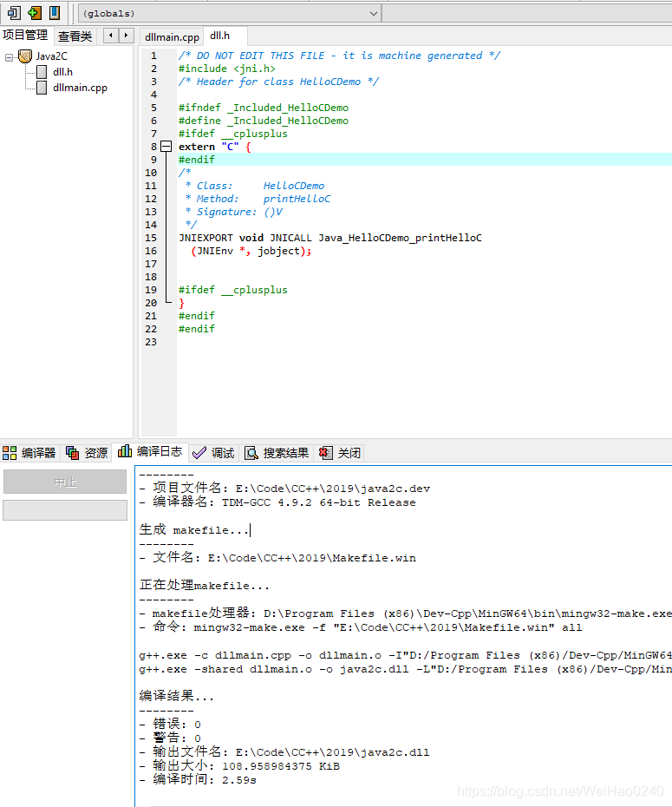Click the compile progress bar below 中止

click(x=65, y=510)
